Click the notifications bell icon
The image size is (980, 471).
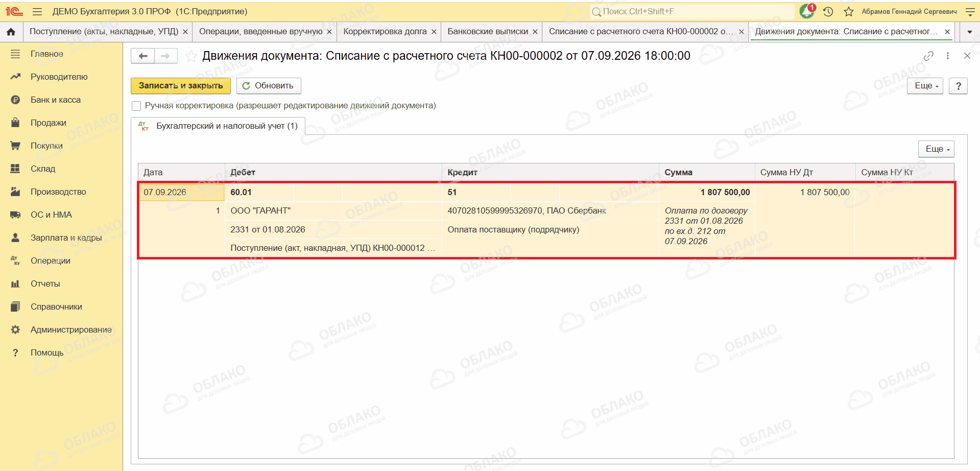click(x=807, y=11)
